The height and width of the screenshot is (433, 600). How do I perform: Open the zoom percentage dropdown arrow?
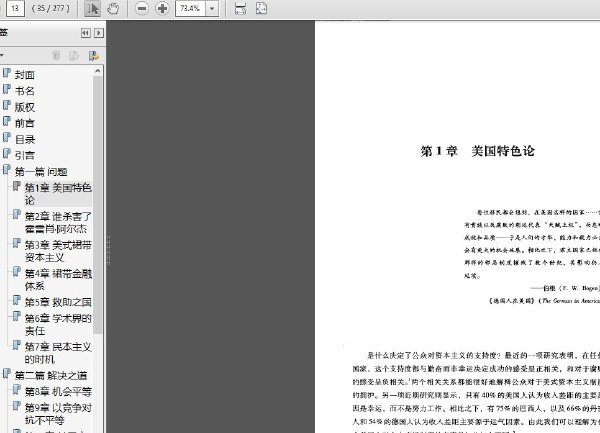(x=212, y=9)
